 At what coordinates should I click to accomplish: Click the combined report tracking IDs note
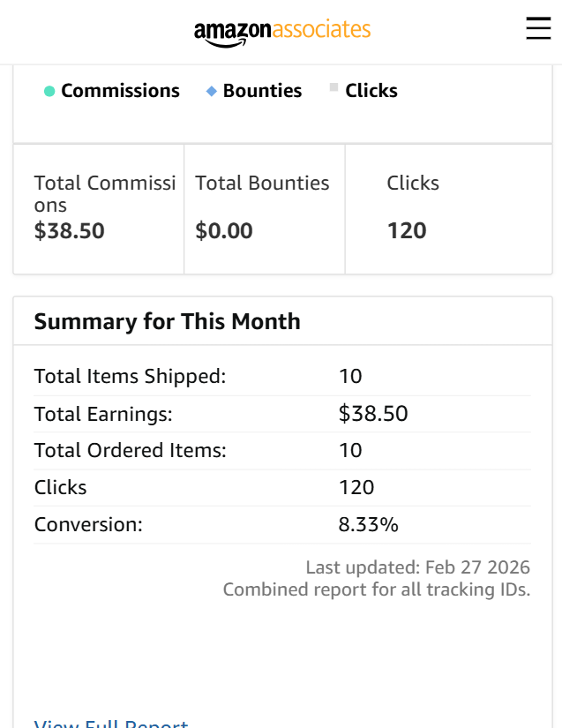click(377, 589)
